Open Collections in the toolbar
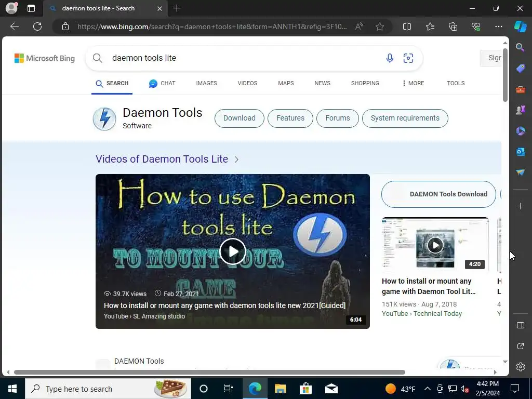The width and height of the screenshot is (532, 399). (x=453, y=26)
